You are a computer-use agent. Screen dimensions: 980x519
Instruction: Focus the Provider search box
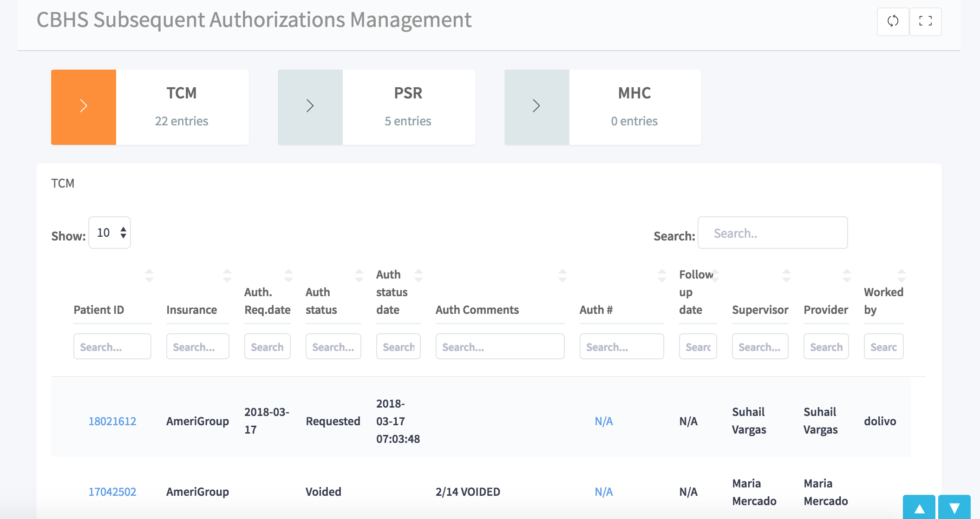pyautogui.click(x=826, y=346)
